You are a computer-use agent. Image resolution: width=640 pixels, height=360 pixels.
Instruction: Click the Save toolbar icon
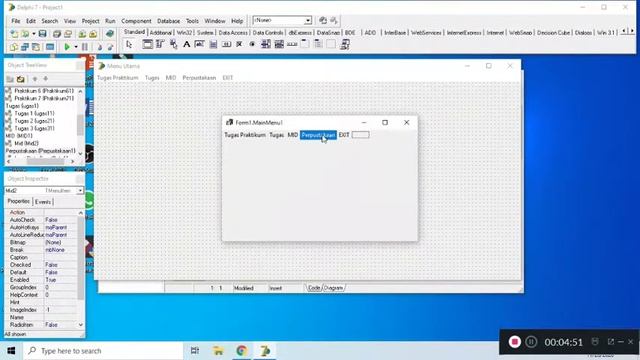pos(42,34)
